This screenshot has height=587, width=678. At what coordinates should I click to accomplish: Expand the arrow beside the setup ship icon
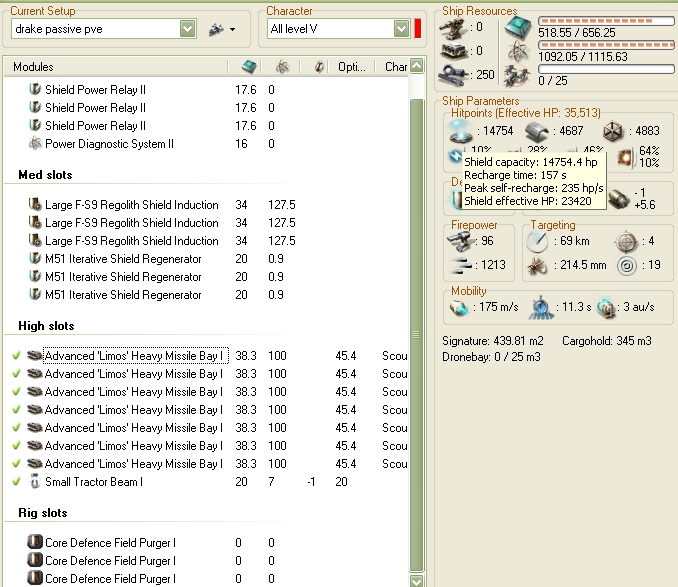pyautogui.click(x=233, y=30)
